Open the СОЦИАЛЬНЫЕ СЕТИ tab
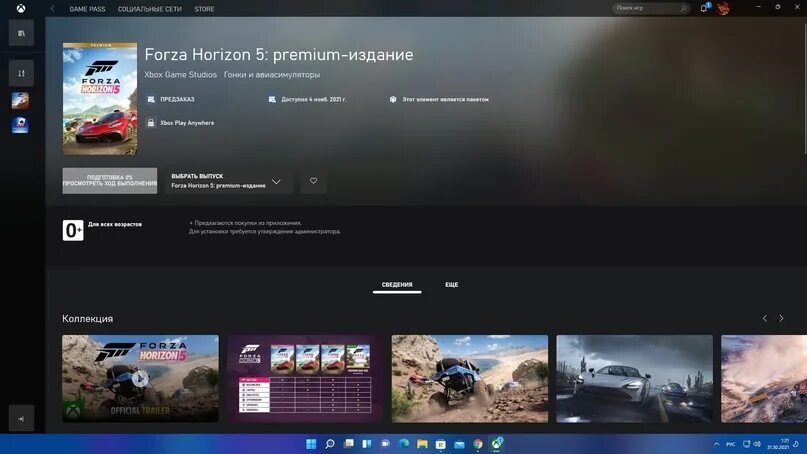This screenshot has width=807, height=454. [150, 9]
